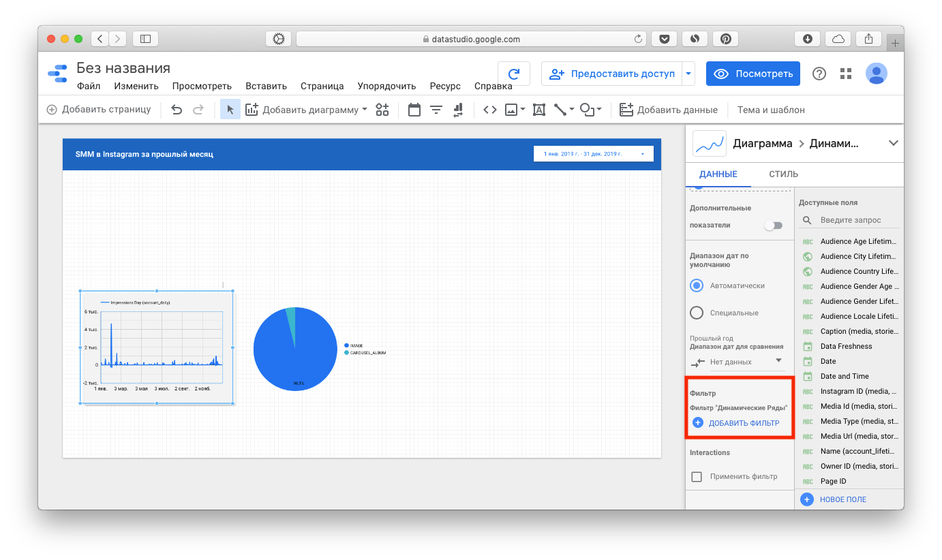The width and height of the screenshot is (942, 560).
Task: Open the help question mark icon
Action: pos(819,74)
